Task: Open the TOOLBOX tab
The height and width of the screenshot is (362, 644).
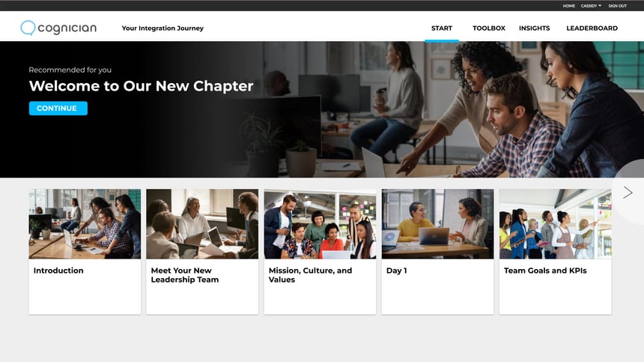Action: coord(489,28)
